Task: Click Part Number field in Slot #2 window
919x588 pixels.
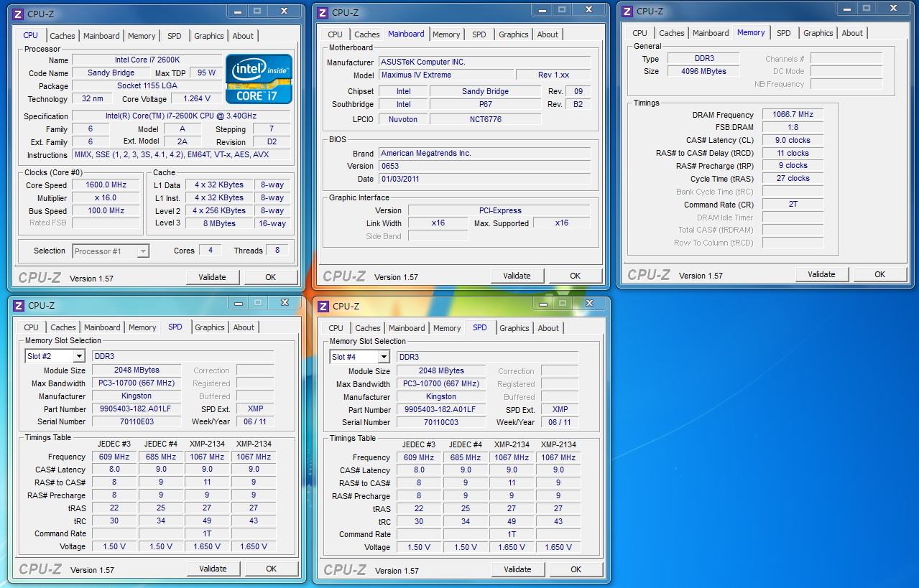Action: [x=137, y=409]
